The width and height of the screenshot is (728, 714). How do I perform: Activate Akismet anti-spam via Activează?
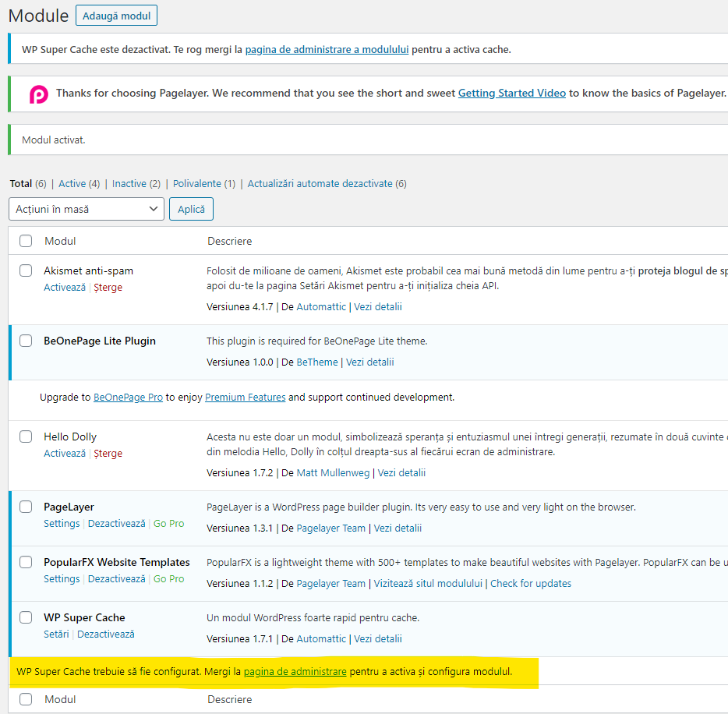click(65, 288)
